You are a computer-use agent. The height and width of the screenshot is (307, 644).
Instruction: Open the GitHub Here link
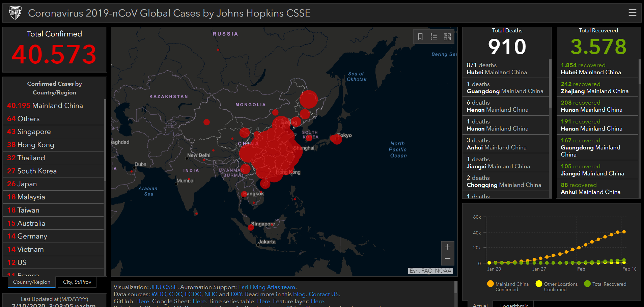tap(143, 301)
